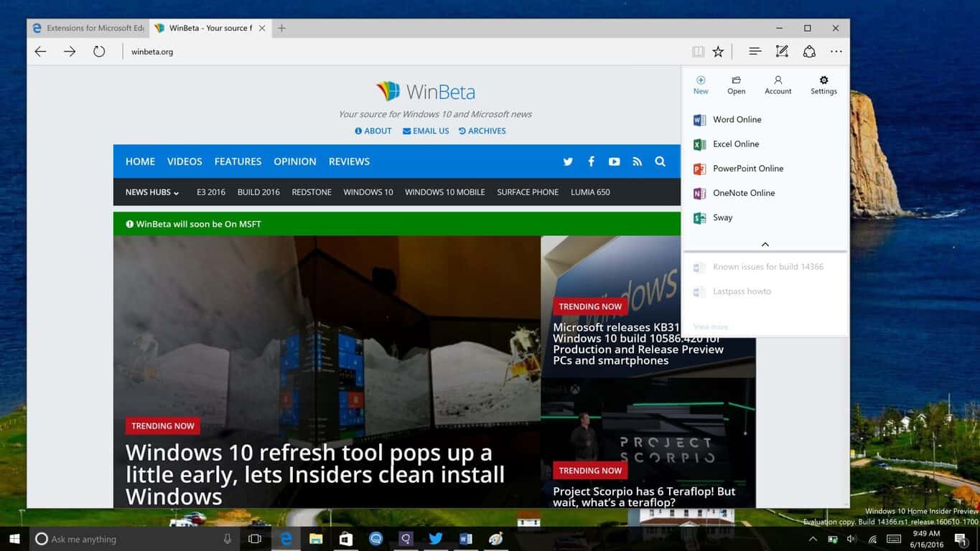Go to VIDEOS section

click(185, 161)
